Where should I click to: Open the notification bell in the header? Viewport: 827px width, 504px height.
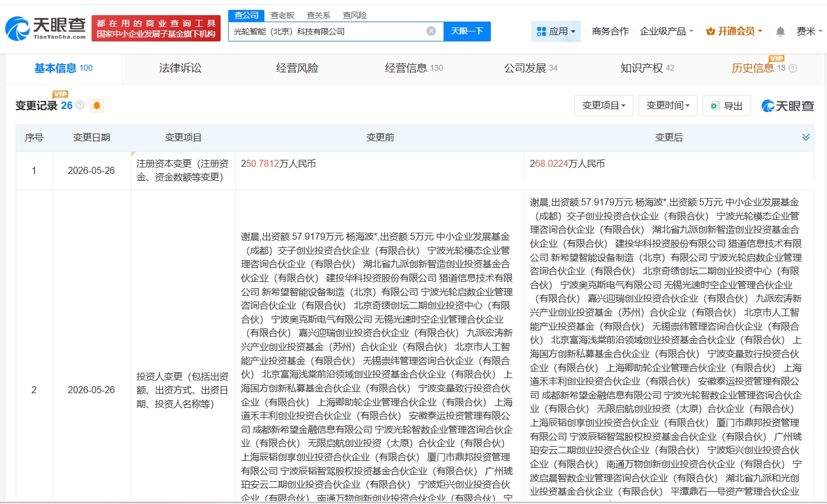pyautogui.click(x=780, y=32)
